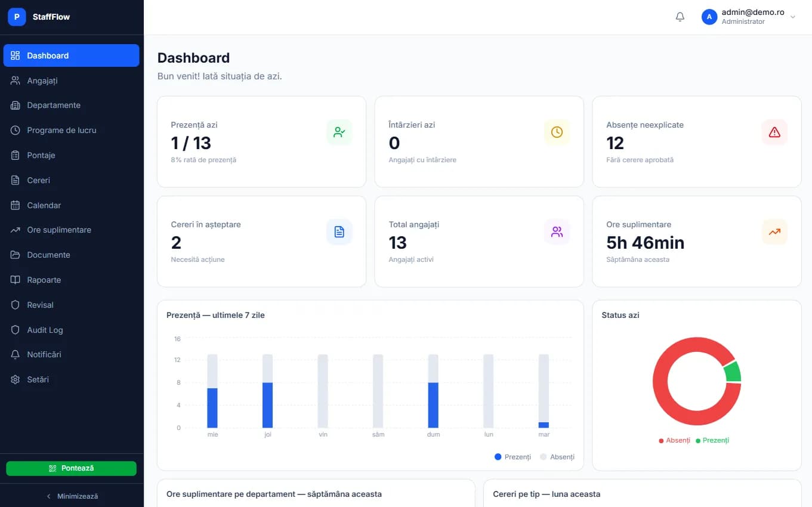Click the purple people icon on Total angajați card
812x507 pixels.
point(557,232)
